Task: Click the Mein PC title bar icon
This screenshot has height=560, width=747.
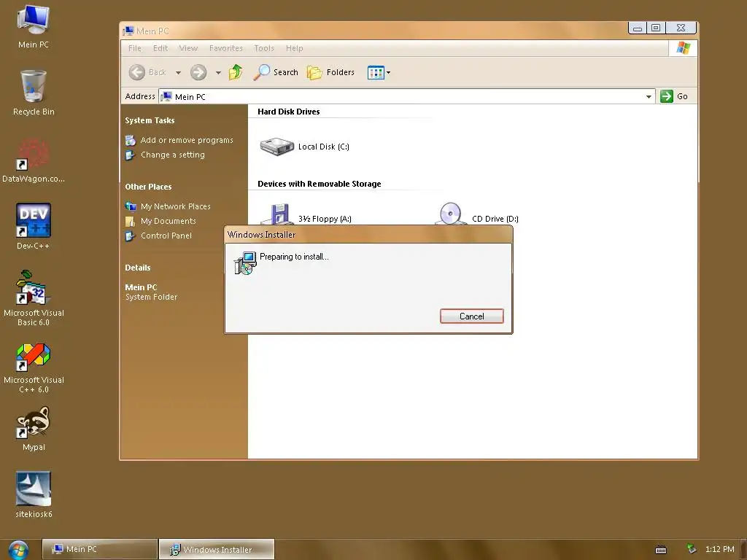Action: click(x=128, y=31)
